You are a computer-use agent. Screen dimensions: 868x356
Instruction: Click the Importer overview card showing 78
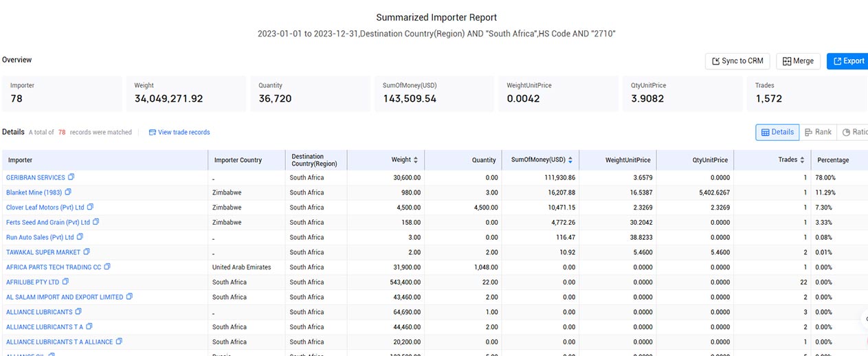(x=63, y=93)
